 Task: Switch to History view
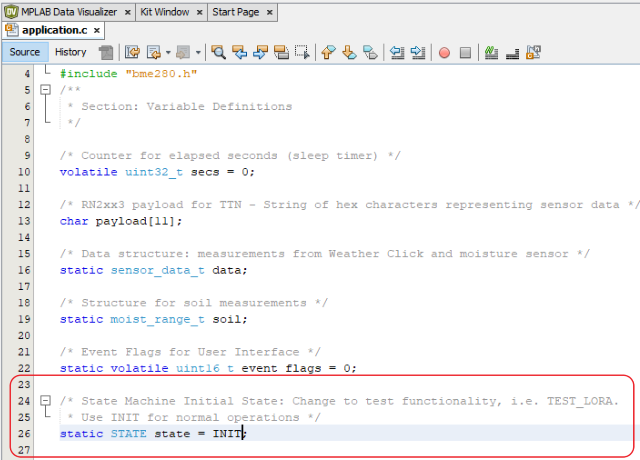70,52
